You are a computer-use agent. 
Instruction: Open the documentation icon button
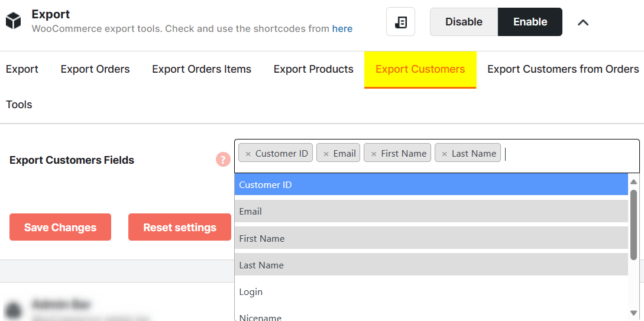(400, 22)
